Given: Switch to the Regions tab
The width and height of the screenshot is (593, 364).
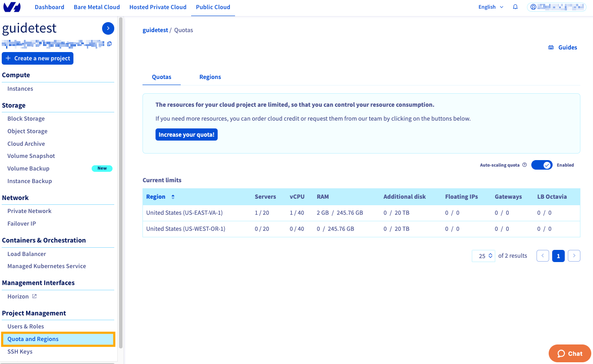Looking at the screenshot, I should coord(210,77).
